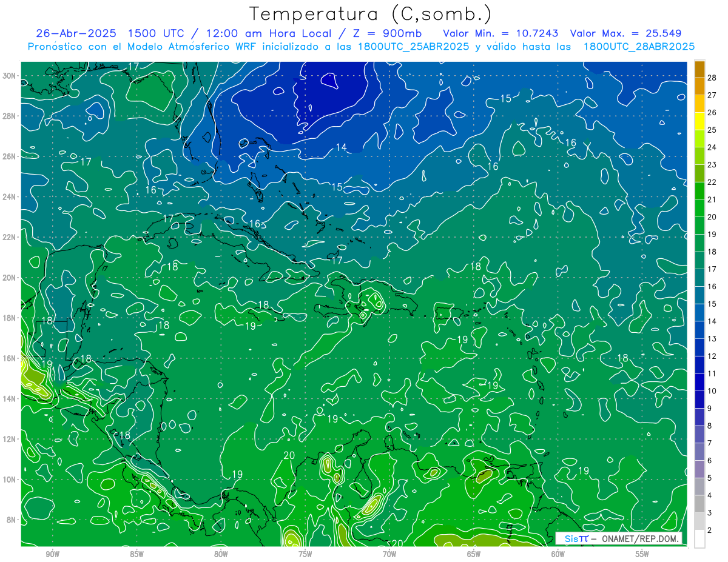Click the "14" contour label on the map

click(342, 147)
